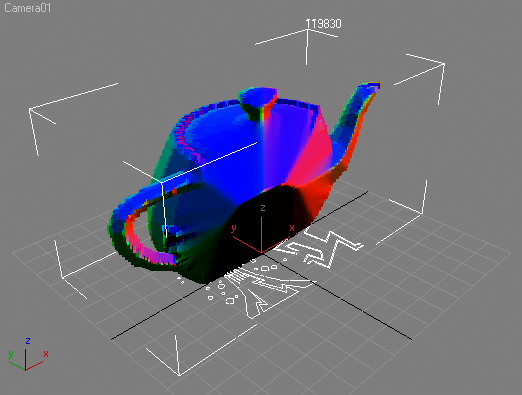Open the Camera01 viewport label menu
Viewport: 522px width, 395px height.
coord(28,8)
